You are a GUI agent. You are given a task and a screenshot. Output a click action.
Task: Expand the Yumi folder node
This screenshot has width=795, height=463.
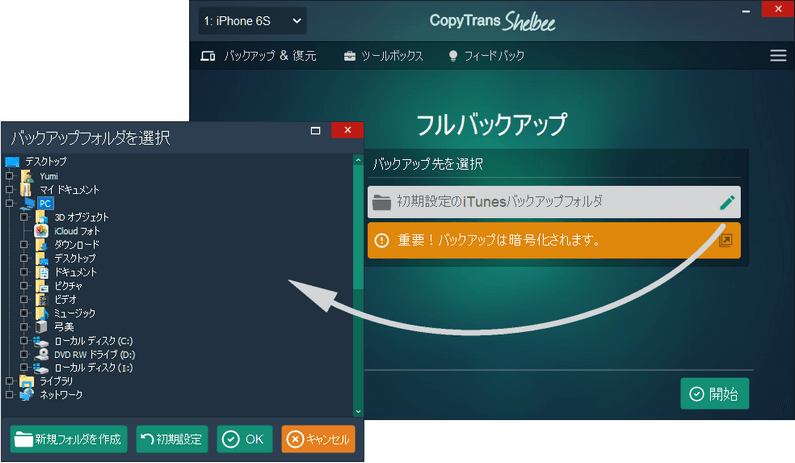click(x=9, y=176)
